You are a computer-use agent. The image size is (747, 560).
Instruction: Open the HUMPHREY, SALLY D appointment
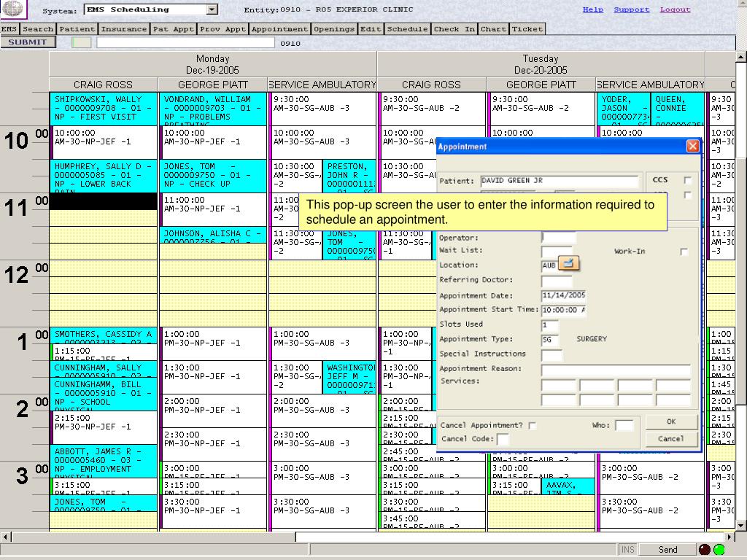point(103,176)
